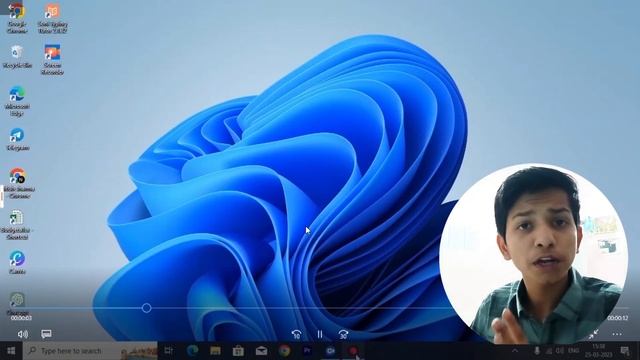Launch Chrome from the taskbar
Image resolution: width=640 pixels, height=360 pixels.
coord(284,351)
